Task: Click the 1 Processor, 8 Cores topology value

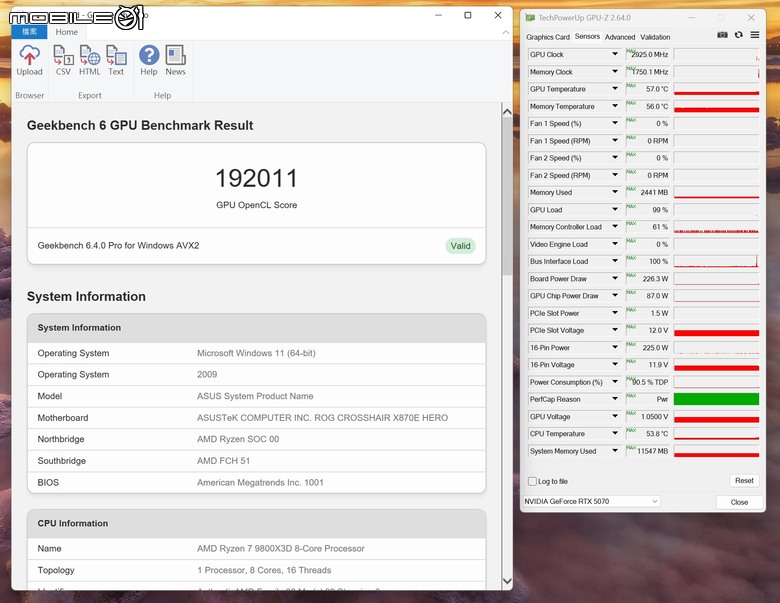Action: click(264, 570)
